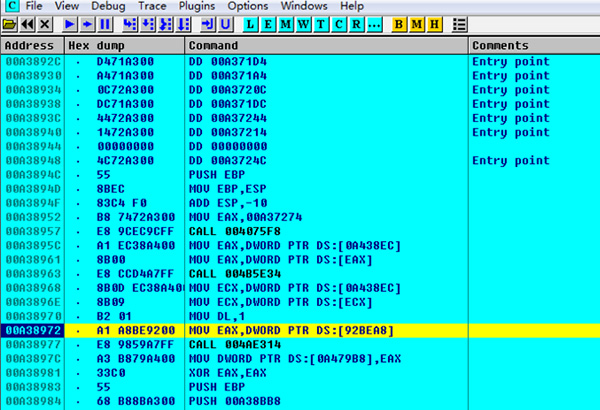Select MOV ECX,DWORD PTR DS:[ECX] instruction
This screenshot has width=600, height=410.
point(280,302)
